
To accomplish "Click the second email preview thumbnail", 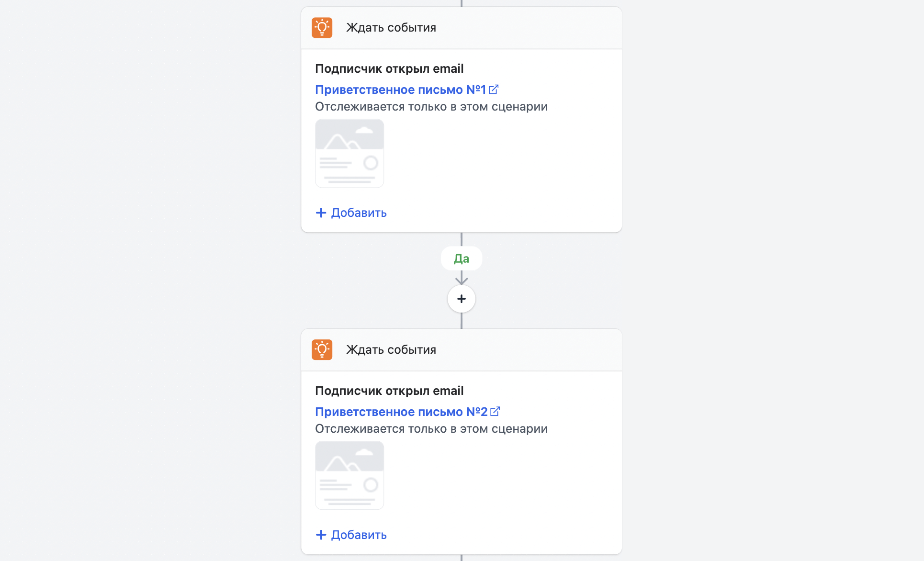I will point(349,475).
